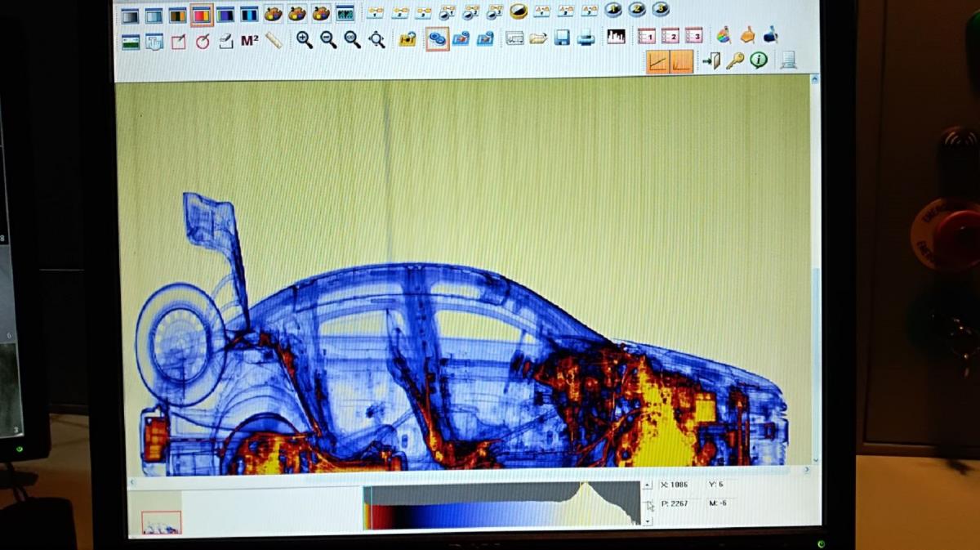Click the histogram spinner down arrow
The image size is (980, 550).
click(x=648, y=521)
